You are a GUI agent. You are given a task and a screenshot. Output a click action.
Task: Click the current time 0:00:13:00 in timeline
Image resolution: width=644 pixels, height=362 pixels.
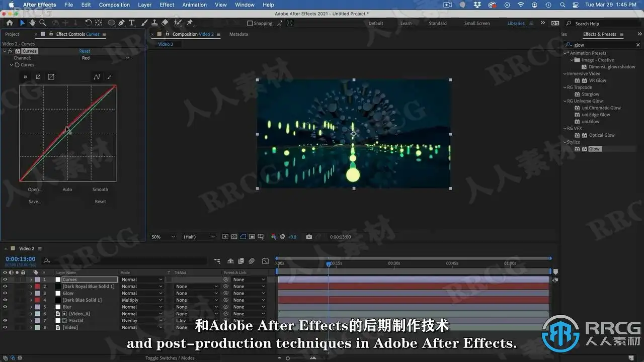click(x=20, y=259)
